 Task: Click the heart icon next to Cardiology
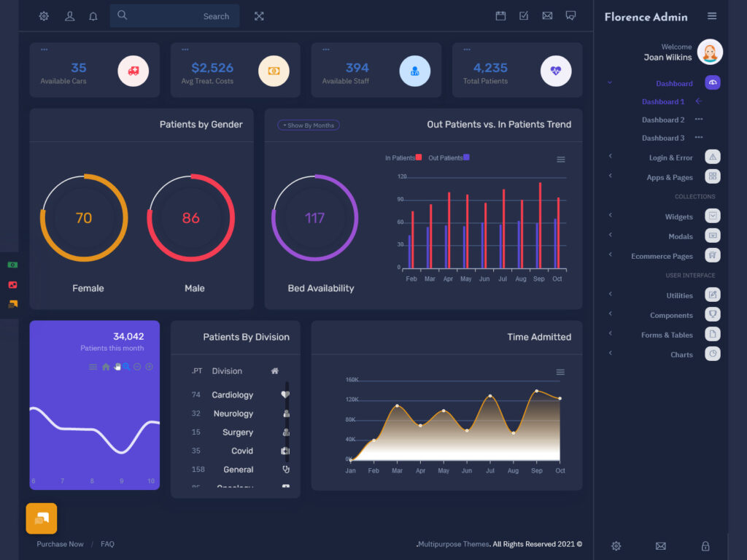[x=285, y=394]
